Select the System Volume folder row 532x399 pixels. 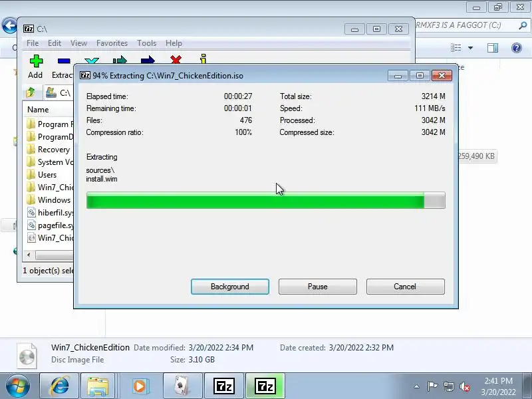point(49,162)
